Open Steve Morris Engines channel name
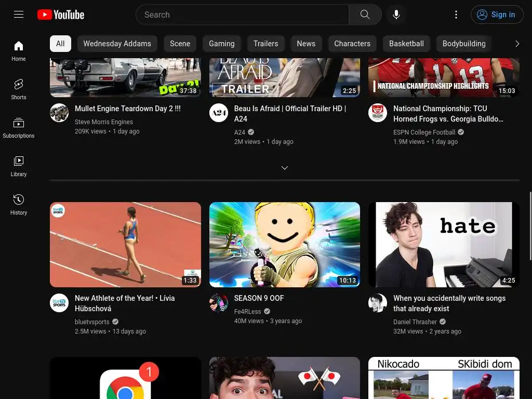Viewport: 532px width, 399px height. point(104,122)
